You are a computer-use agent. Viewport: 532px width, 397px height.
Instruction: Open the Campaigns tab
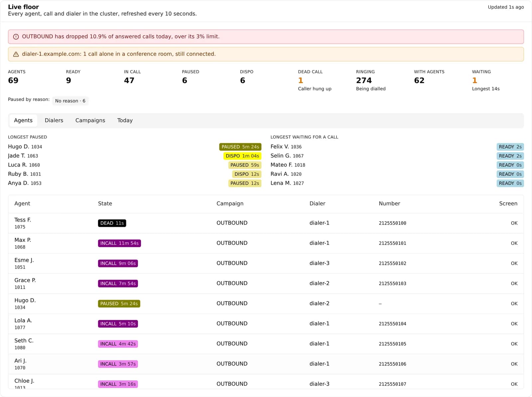click(x=90, y=120)
